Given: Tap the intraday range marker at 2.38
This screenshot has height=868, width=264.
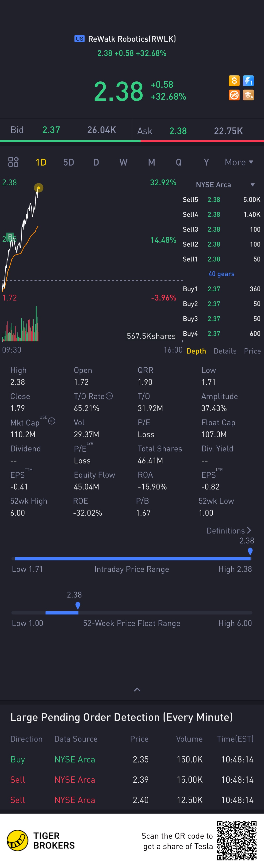Looking at the screenshot, I should click(x=250, y=552).
